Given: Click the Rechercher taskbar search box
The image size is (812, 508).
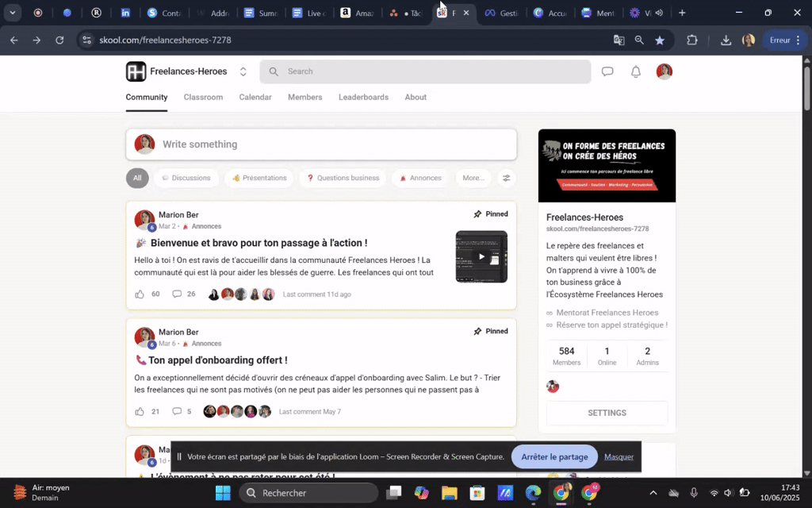Looking at the screenshot, I should click(308, 493).
